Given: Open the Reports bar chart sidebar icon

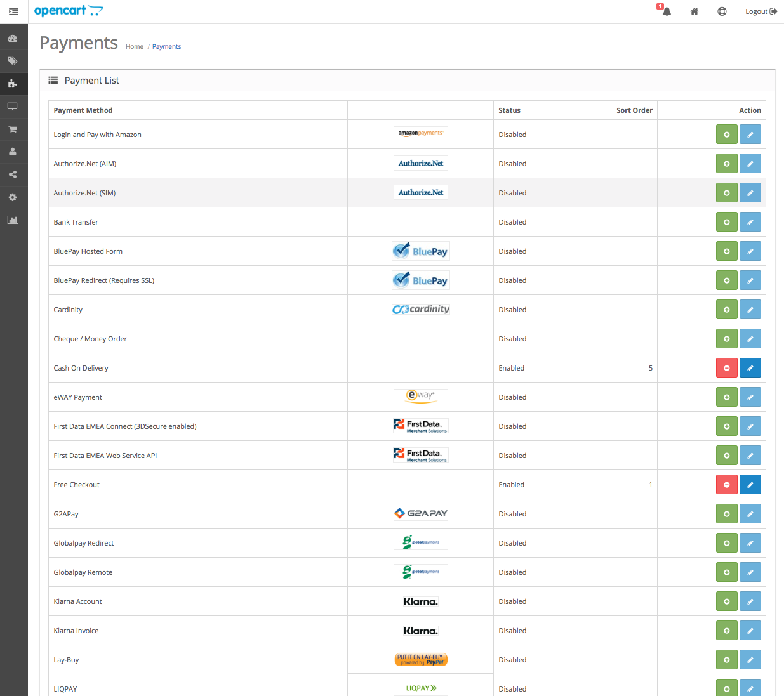Looking at the screenshot, I should (13, 220).
